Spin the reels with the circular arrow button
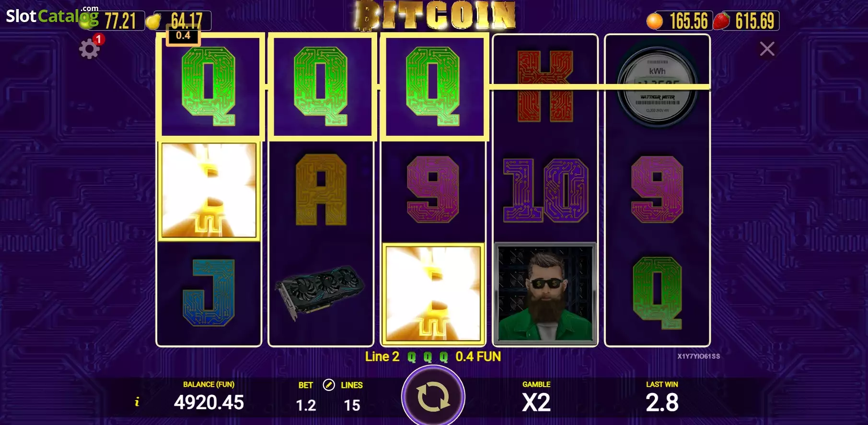Image resolution: width=868 pixels, height=425 pixels. tap(433, 397)
